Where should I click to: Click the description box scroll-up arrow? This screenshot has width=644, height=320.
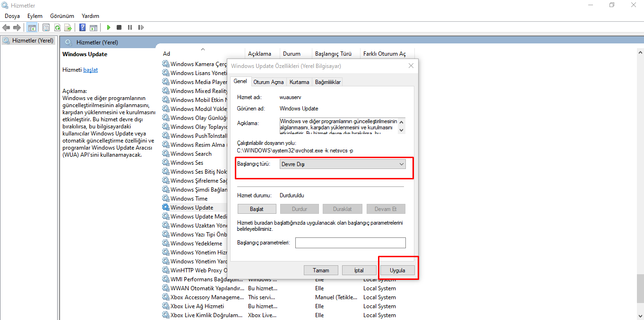tap(401, 122)
